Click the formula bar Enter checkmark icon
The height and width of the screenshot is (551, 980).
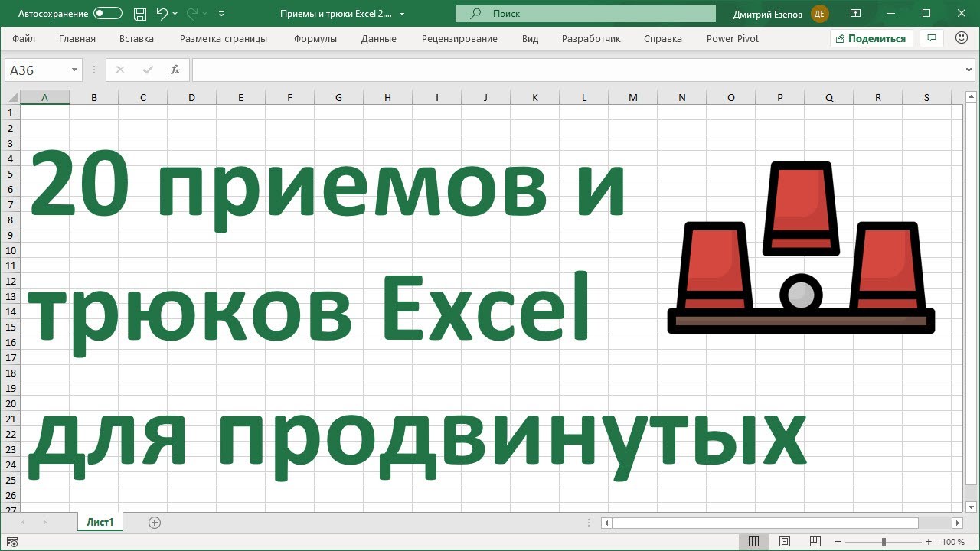148,70
